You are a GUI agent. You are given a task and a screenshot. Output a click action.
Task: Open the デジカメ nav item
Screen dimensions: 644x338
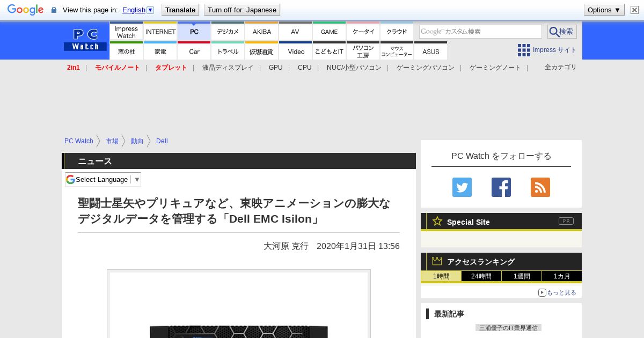coord(228,31)
